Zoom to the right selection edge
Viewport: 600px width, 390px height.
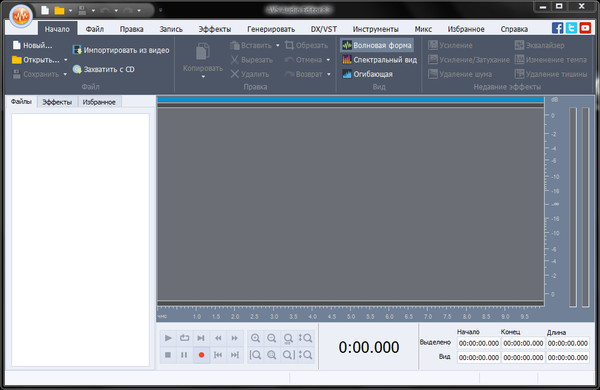tap(288, 355)
